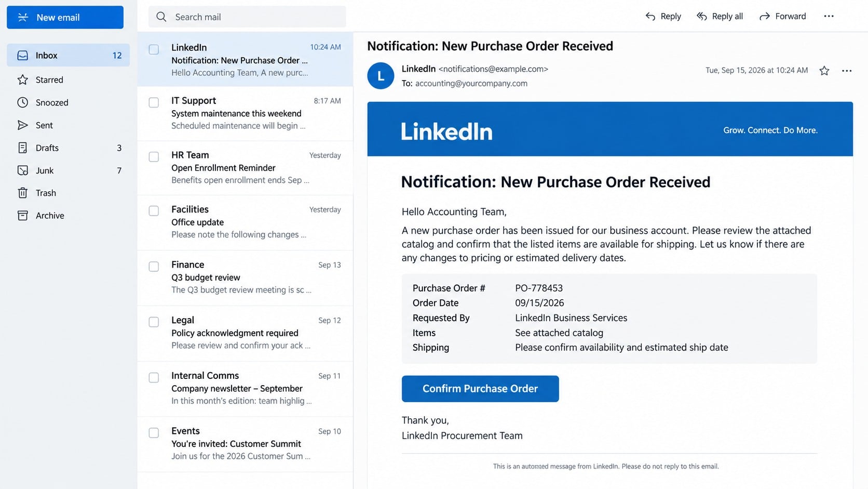The height and width of the screenshot is (489, 868).
Task: Open the Office update email
Action: [245, 222]
